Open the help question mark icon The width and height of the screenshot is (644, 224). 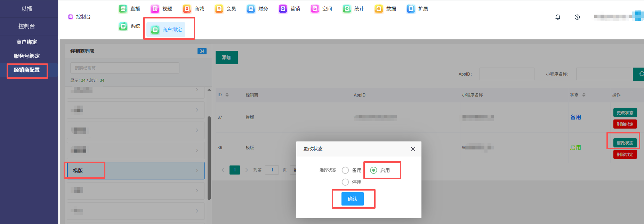577,17
